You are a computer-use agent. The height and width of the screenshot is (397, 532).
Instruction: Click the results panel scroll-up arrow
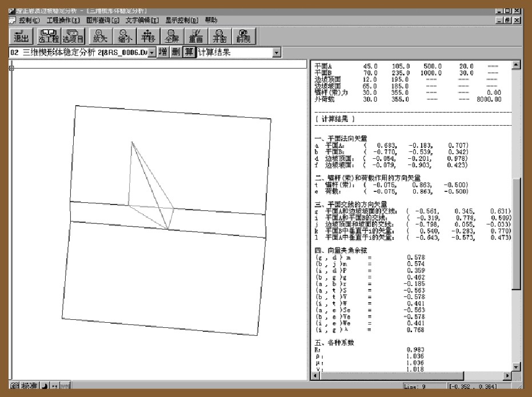(x=516, y=65)
